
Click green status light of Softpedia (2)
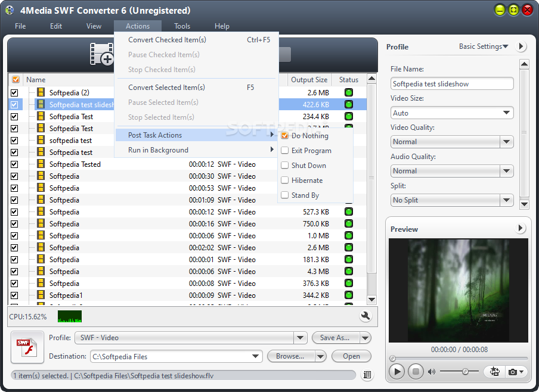click(x=349, y=92)
